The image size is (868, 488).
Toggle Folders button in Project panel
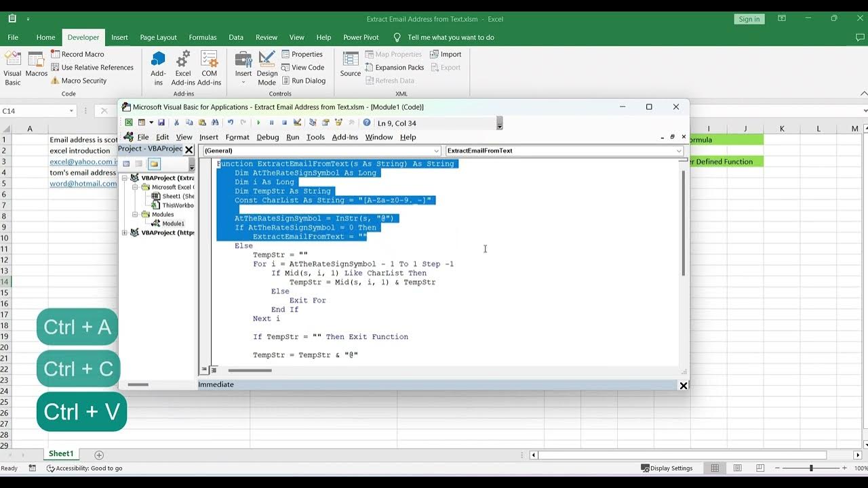pos(154,164)
